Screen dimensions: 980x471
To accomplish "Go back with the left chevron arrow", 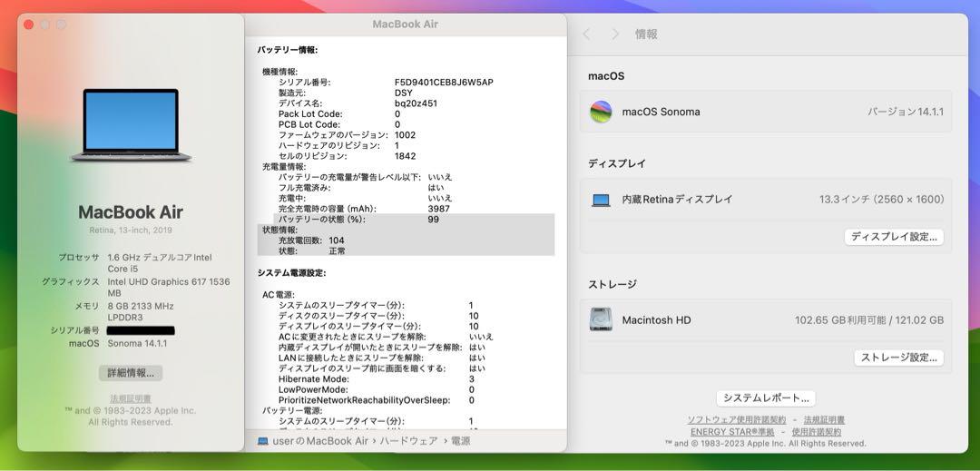I will (x=586, y=34).
